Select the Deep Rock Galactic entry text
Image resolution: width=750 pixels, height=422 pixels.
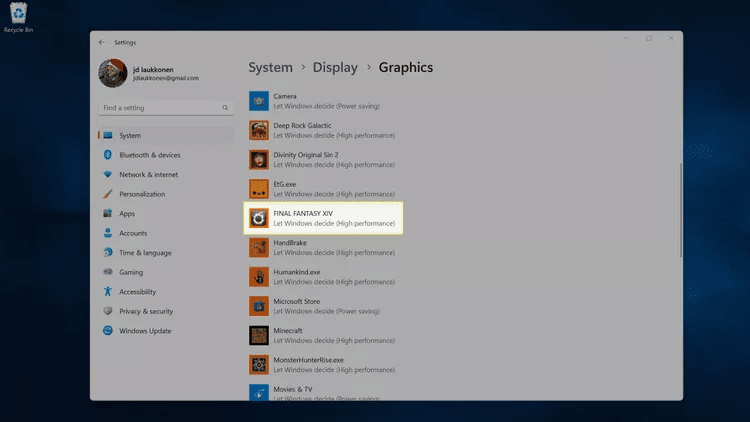(334, 130)
